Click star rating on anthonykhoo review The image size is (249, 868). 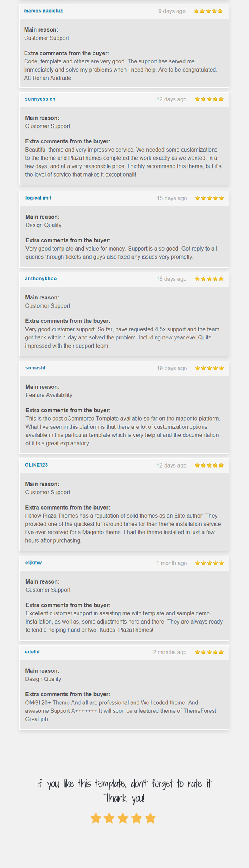[209, 279]
